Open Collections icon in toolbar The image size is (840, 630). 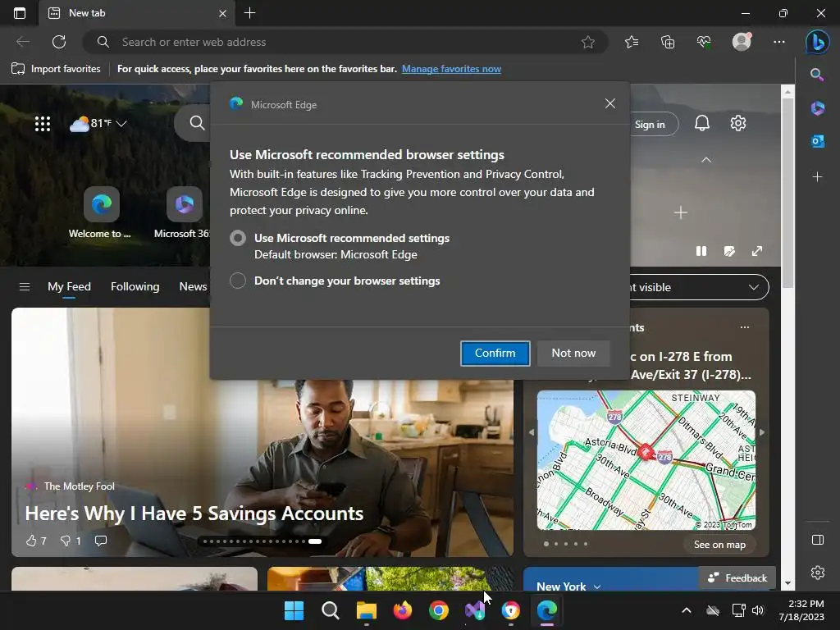[x=668, y=42]
